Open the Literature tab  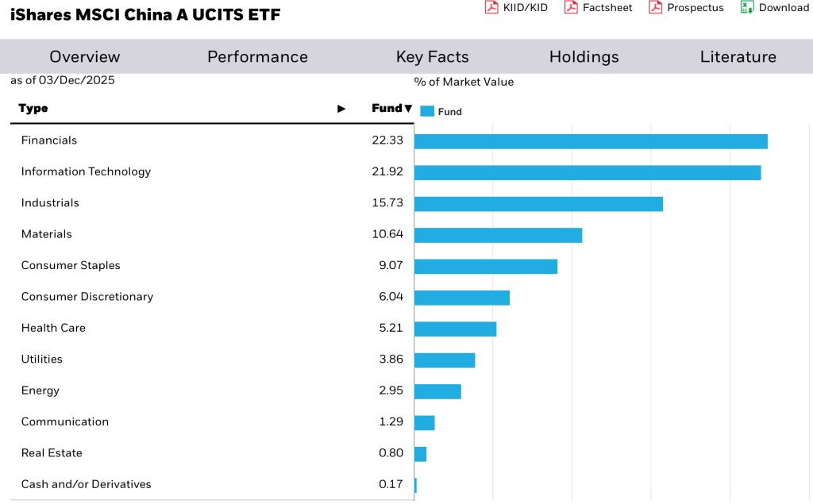738,57
